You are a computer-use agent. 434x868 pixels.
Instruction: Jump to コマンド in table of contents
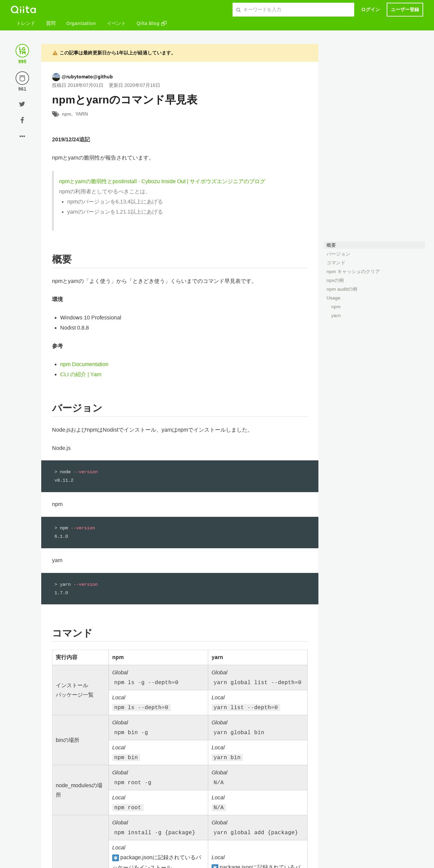[x=336, y=263]
